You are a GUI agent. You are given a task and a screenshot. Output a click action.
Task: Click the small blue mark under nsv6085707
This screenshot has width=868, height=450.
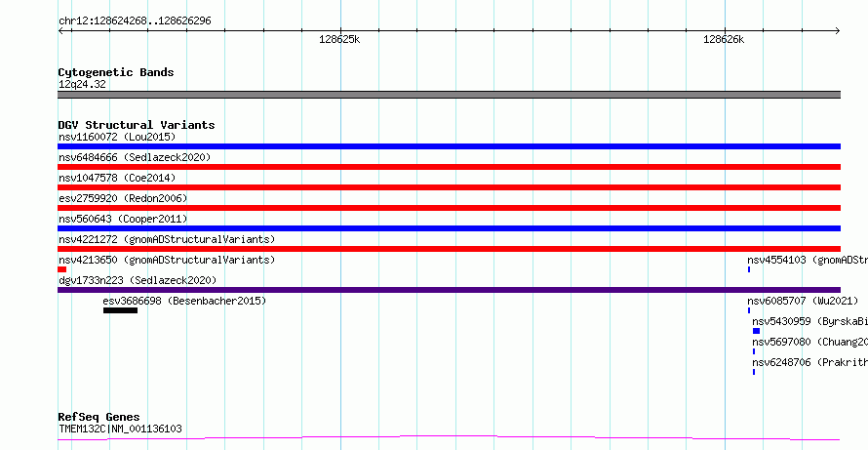pos(749,310)
